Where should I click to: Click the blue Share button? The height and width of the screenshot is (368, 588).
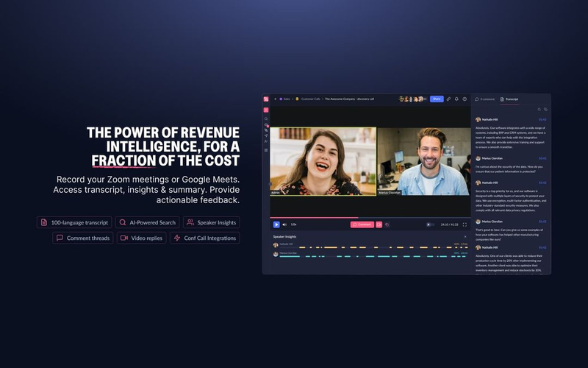pos(437,99)
